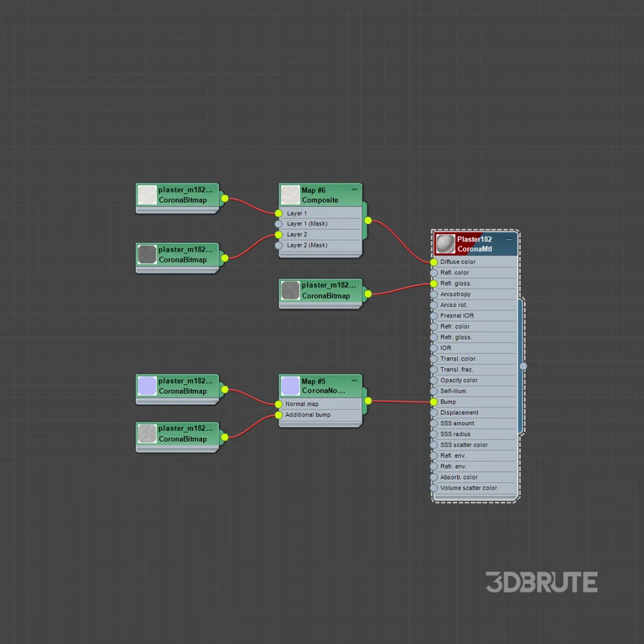
Task: Select the 'SSS scatter color' slot label
Action: point(464,445)
